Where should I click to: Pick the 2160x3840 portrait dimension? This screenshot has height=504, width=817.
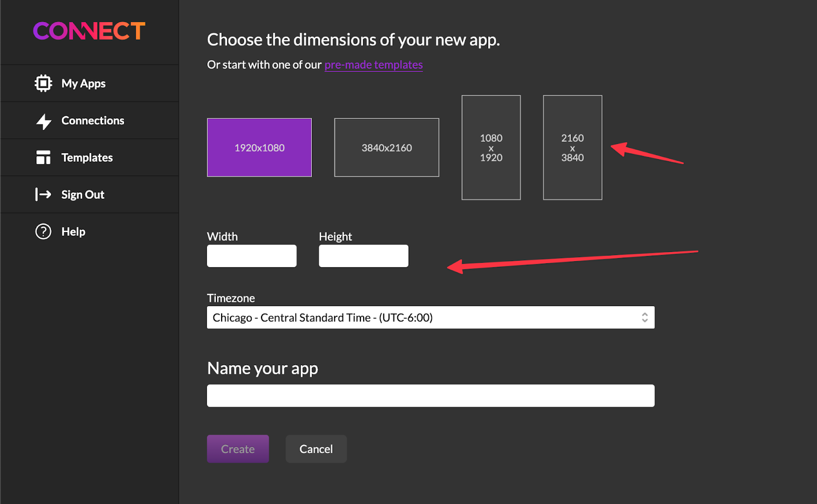572,147
